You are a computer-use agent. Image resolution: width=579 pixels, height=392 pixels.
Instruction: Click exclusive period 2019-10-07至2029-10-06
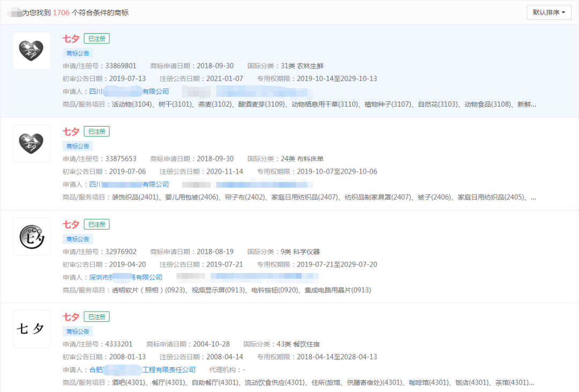(337, 172)
